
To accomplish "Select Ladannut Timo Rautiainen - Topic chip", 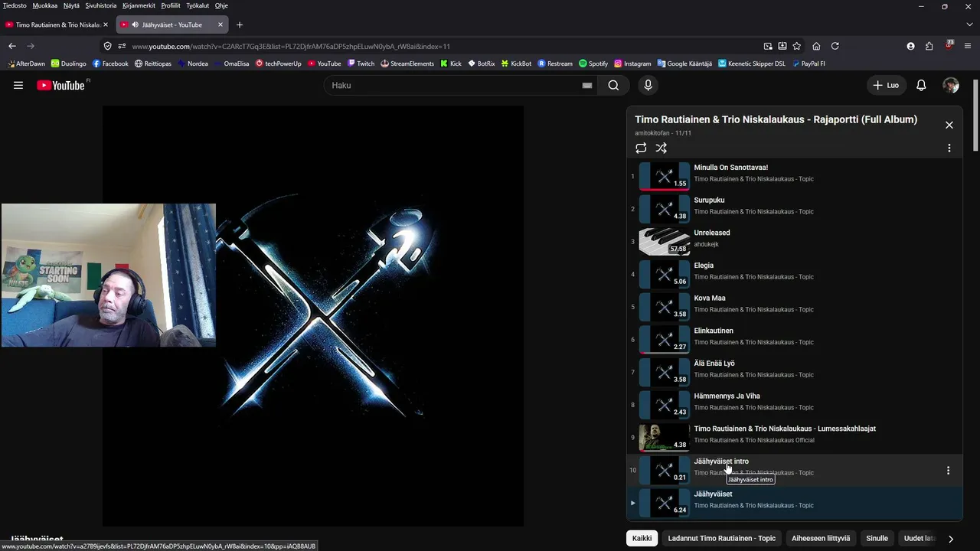I will 721,538.
